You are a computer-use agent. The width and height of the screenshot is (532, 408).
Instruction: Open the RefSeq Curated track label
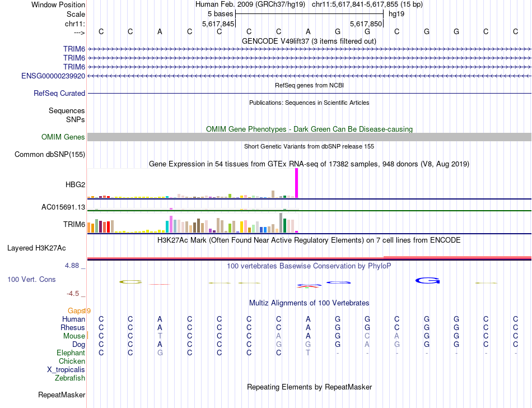59,94
